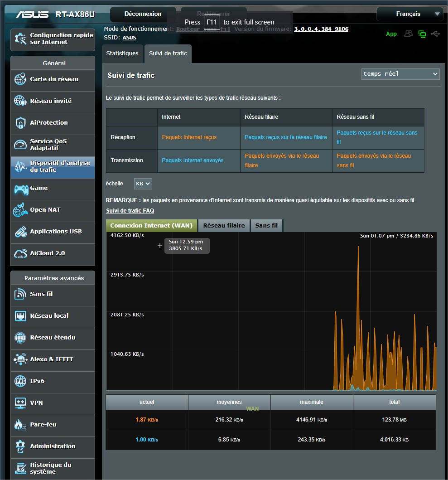Click Paquets envoyés via le réseau filaire
This screenshot has width=448, height=480.
pos(282,160)
